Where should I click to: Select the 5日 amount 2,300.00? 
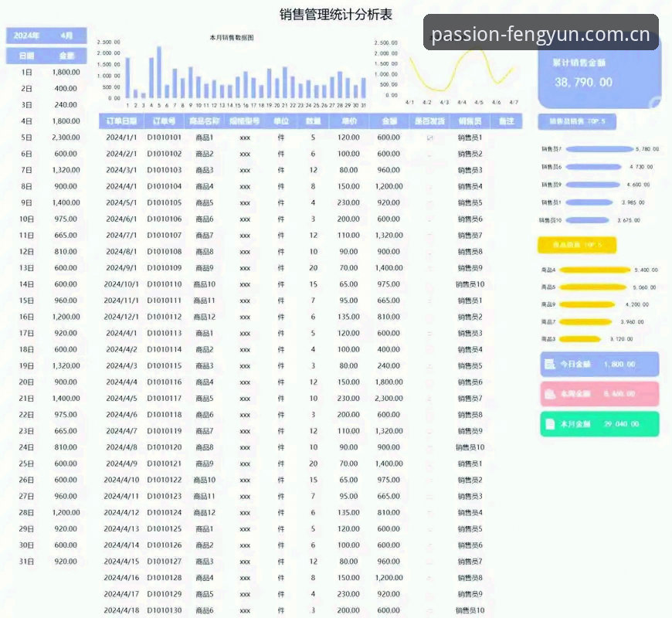tap(66, 138)
